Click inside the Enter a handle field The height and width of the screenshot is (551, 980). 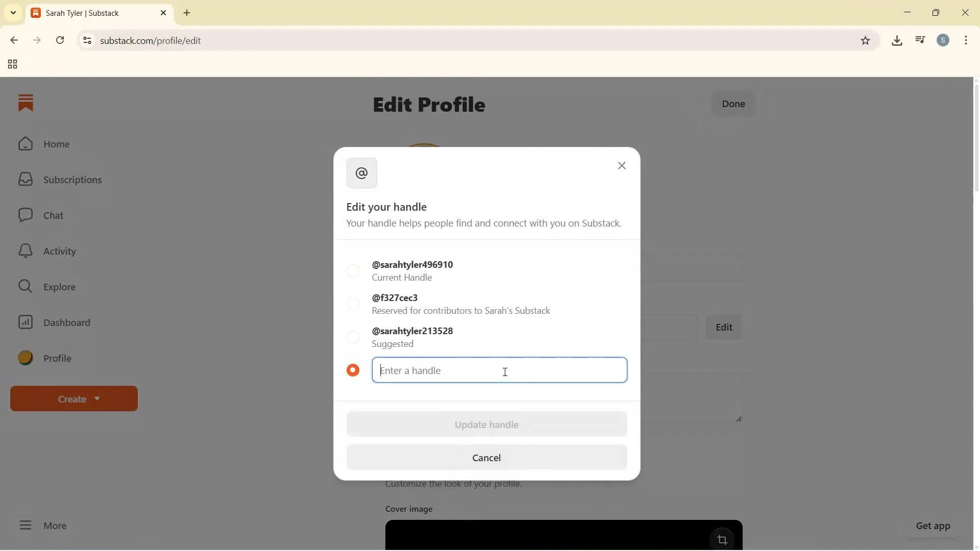click(500, 370)
